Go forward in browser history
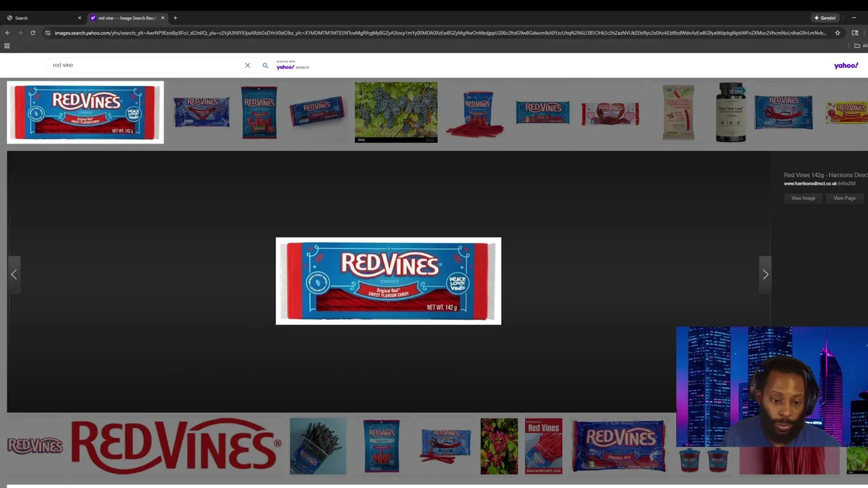This screenshot has width=868, height=488. click(20, 33)
